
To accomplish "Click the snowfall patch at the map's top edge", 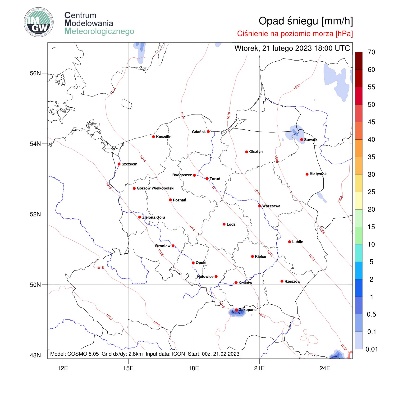I will 139,53.
